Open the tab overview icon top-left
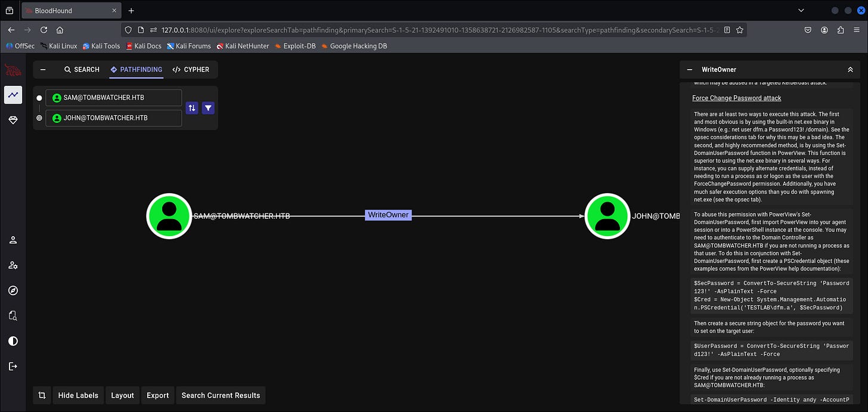 pos(9,10)
